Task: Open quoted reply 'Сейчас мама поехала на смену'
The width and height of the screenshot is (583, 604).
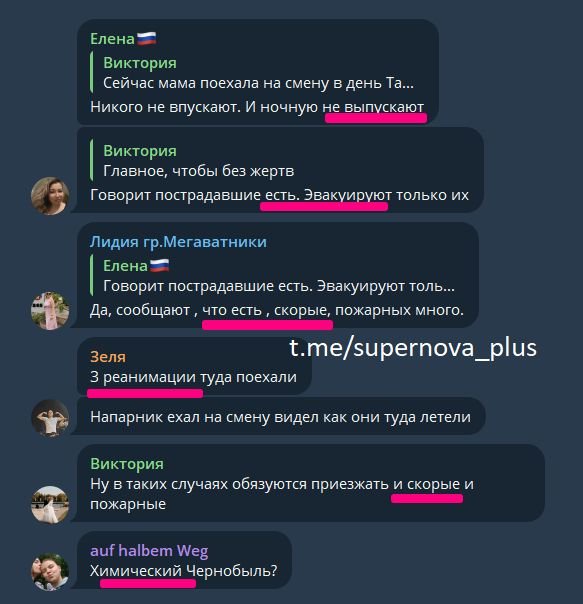Action: point(252,73)
